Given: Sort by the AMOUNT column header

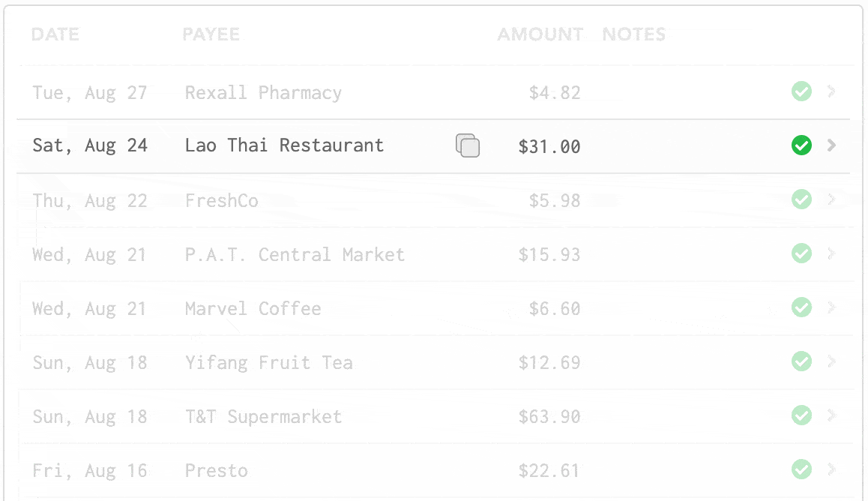Looking at the screenshot, I should [x=540, y=34].
